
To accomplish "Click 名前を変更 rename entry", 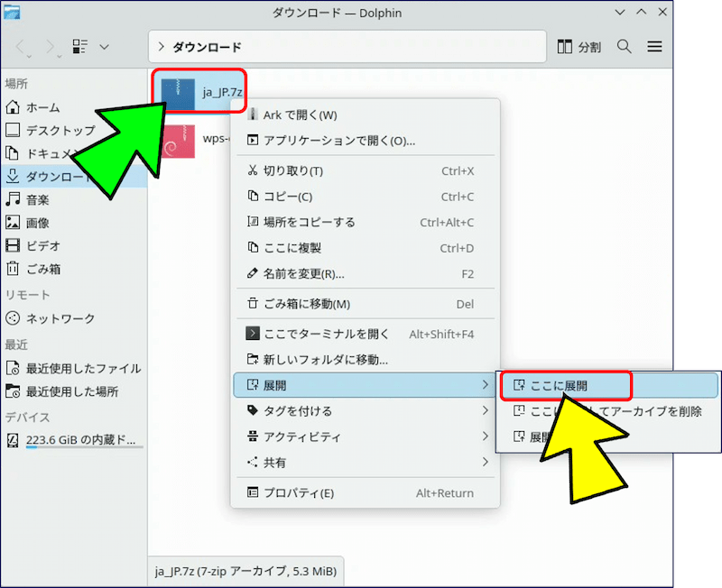I will click(x=303, y=273).
